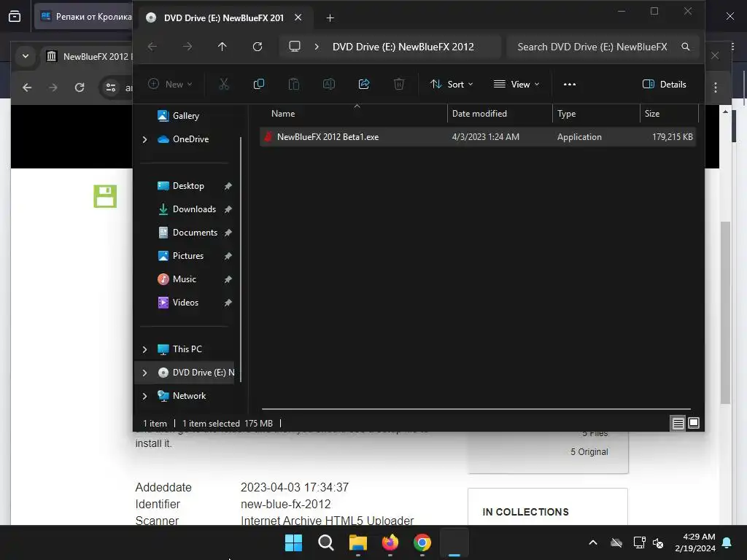The height and width of the screenshot is (560, 747).
Task: Switch to large thumbnails view icon
Action: coord(694,423)
